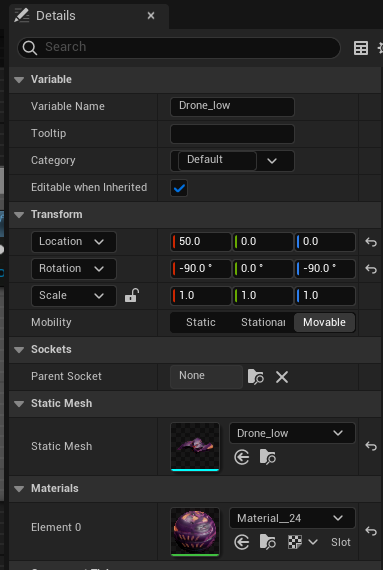
Task: Use selected asset for Material__24
Action: coord(242,542)
